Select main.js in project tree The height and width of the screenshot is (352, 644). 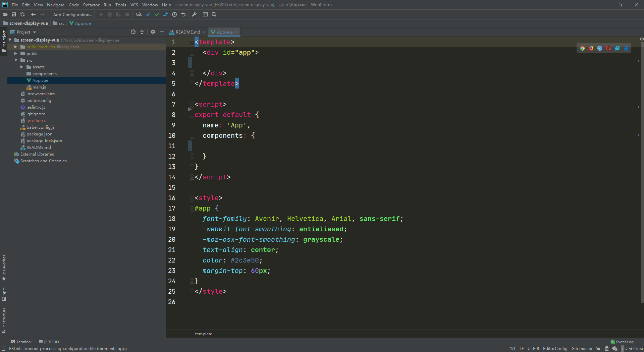[x=39, y=87]
